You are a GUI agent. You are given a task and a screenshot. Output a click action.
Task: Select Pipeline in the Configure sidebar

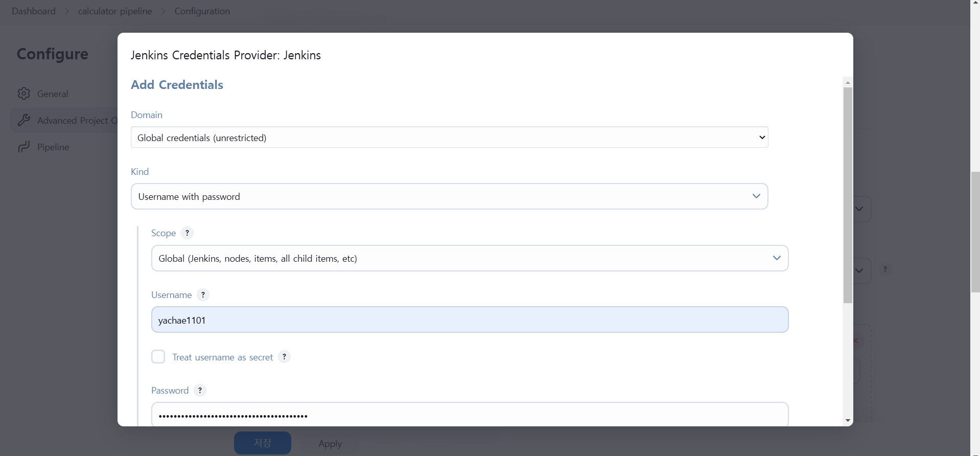tap(53, 147)
